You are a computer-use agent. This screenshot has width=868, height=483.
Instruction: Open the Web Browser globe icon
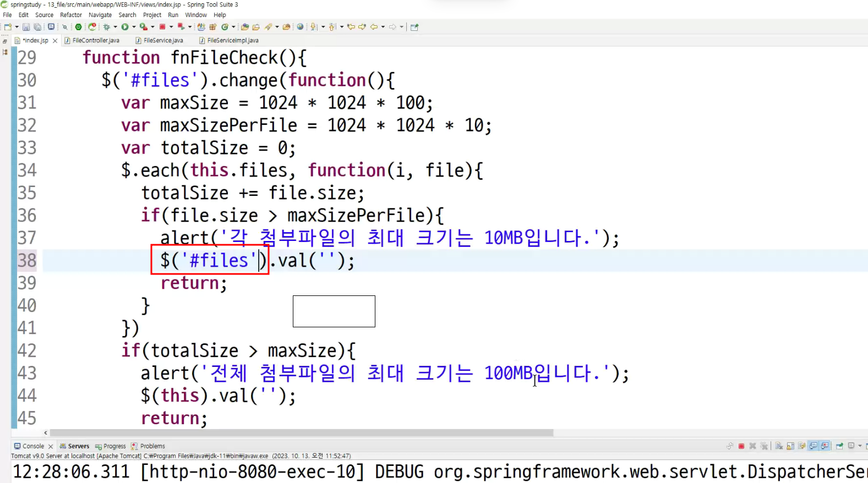300,26
